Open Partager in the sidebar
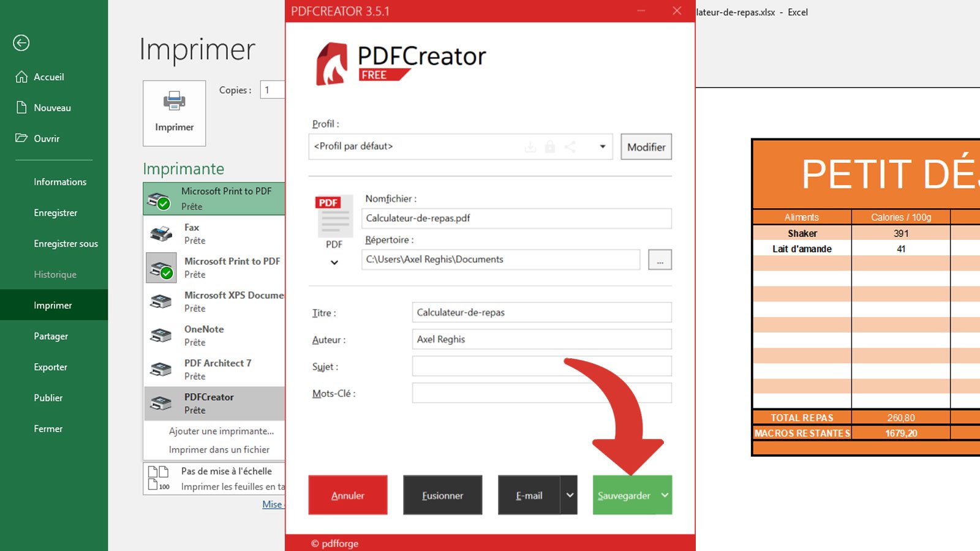Image resolution: width=980 pixels, height=551 pixels. pos(51,336)
